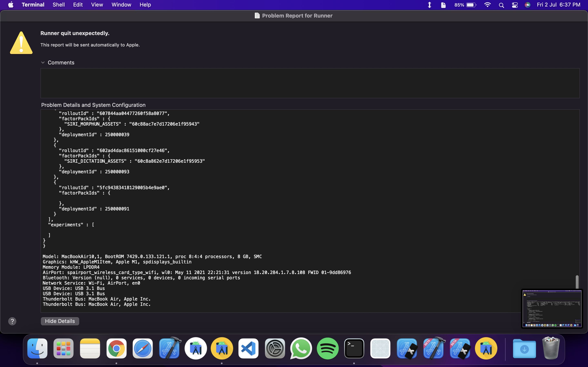Click the Spotlight search icon in the menu bar
Image resolution: width=588 pixels, height=367 pixels.
501,5
